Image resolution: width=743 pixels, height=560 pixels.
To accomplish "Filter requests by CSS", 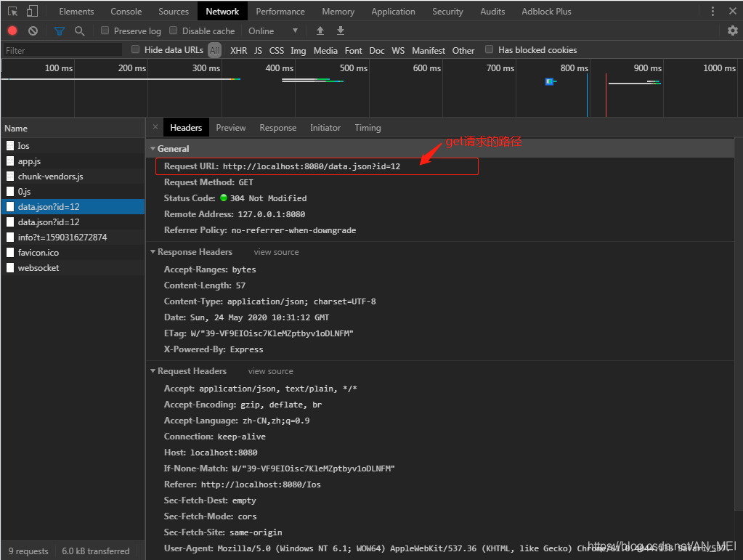I will (277, 50).
